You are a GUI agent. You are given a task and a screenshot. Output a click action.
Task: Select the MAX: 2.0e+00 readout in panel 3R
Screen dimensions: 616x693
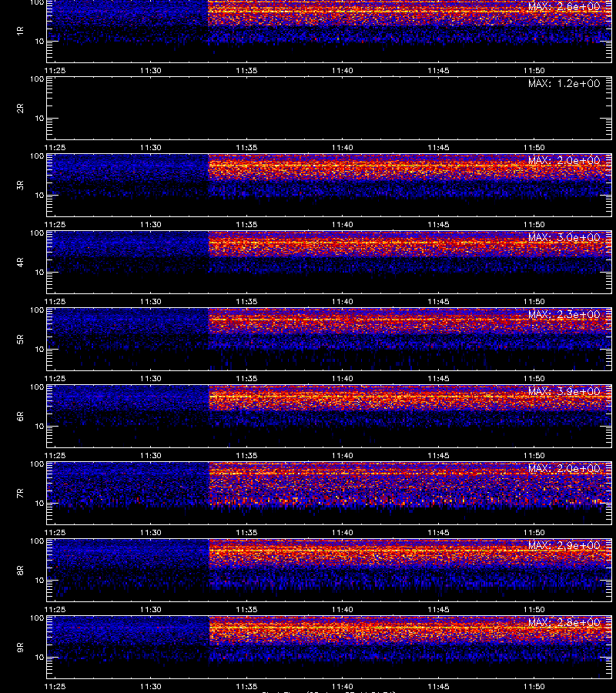564,160
